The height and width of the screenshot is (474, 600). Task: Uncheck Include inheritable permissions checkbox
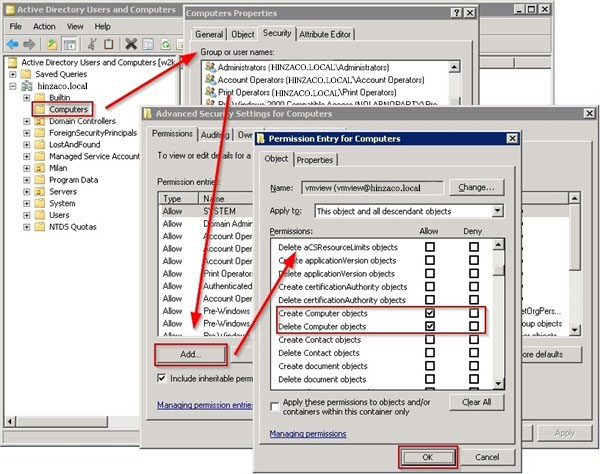[x=162, y=378]
